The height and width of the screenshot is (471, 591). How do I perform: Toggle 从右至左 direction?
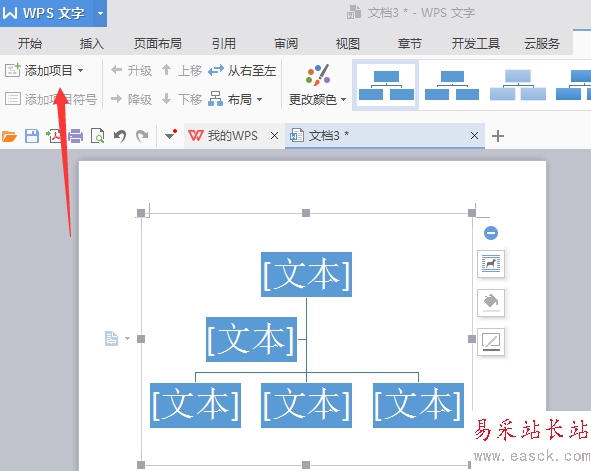(x=242, y=70)
